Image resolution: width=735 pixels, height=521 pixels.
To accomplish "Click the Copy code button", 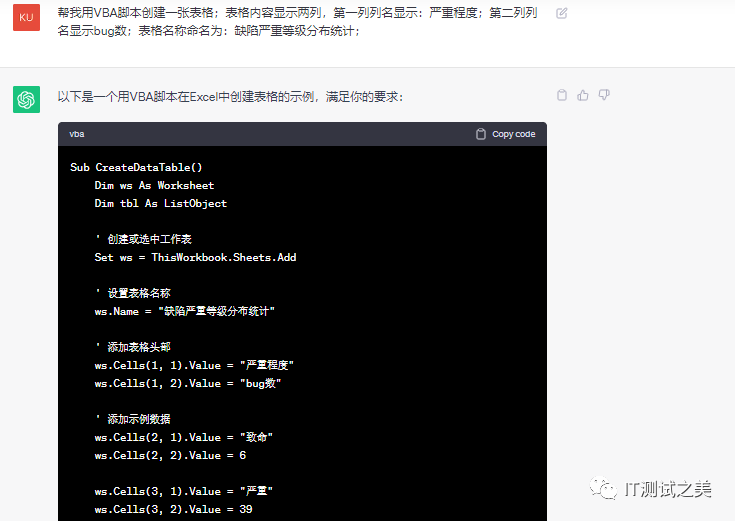I will point(505,134).
